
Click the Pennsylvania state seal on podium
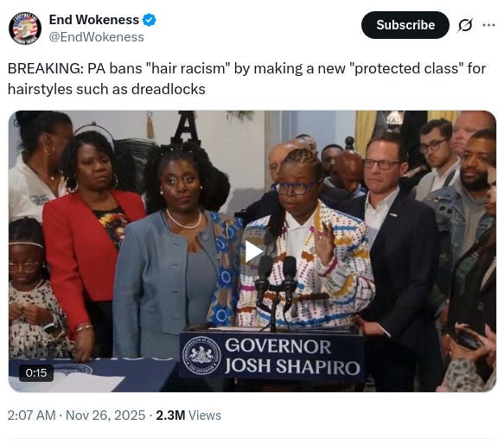(201, 356)
